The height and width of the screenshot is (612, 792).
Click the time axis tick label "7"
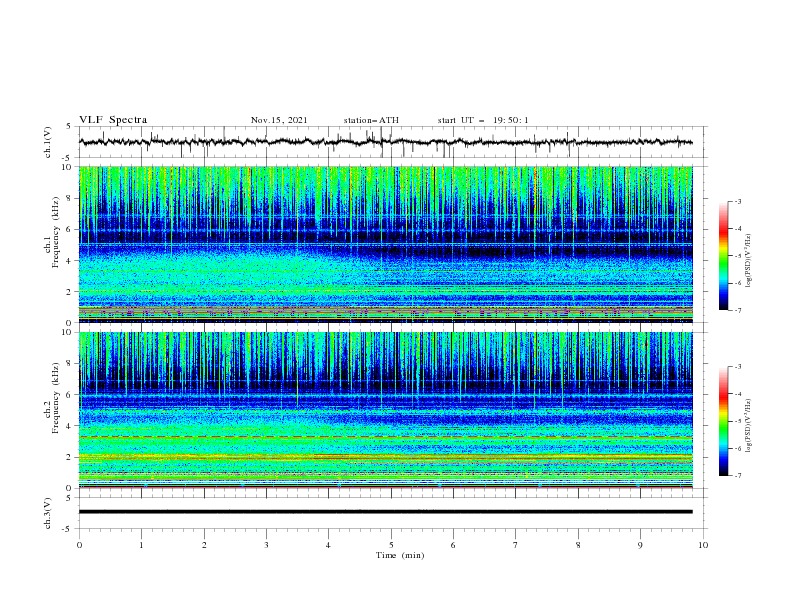pos(516,545)
